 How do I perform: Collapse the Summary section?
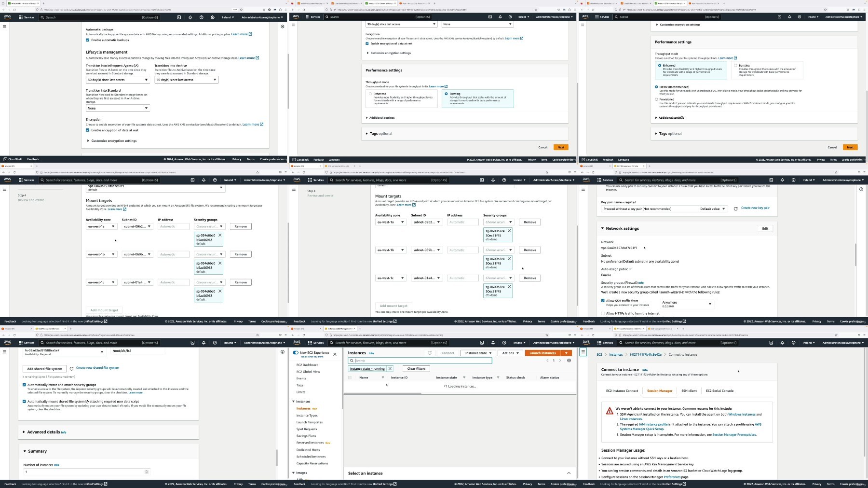(25, 451)
